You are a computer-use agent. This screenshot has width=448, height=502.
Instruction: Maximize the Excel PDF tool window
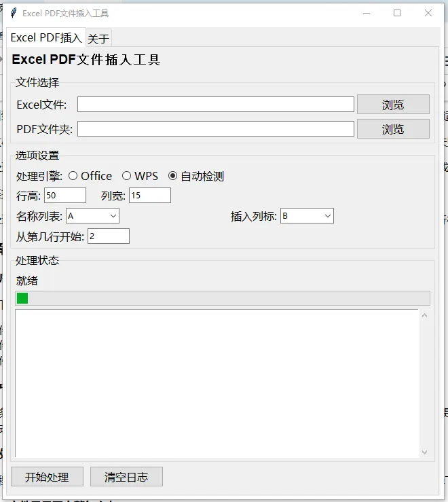coord(397,13)
